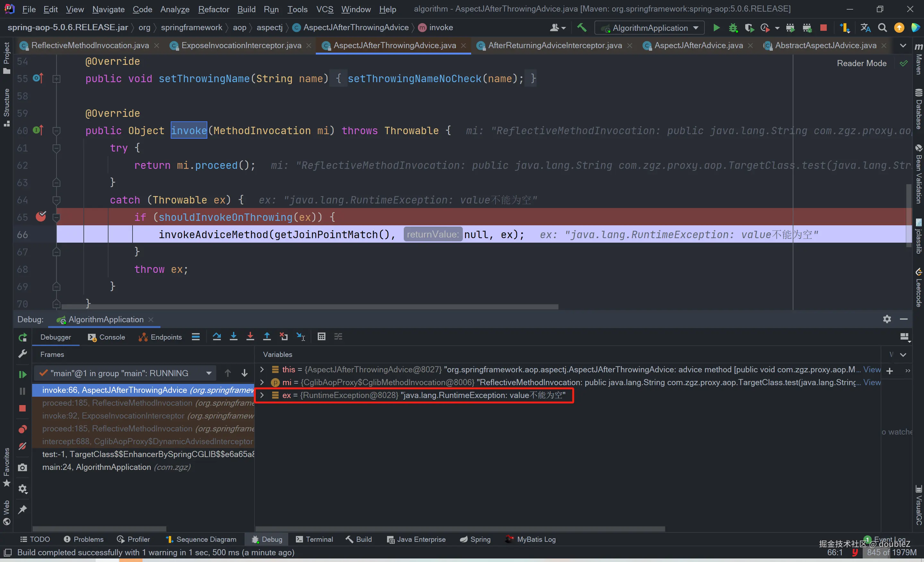The width and height of the screenshot is (924, 562).
Task: Click the Evaluate Expression calculator icon
Action: pos(321,337)
